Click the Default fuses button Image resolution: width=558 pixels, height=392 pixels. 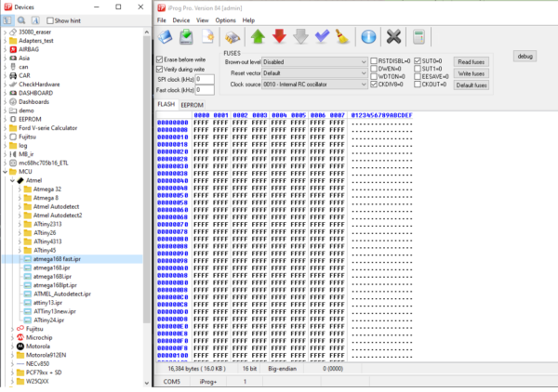pyautogui.click(x=472, y=85)
